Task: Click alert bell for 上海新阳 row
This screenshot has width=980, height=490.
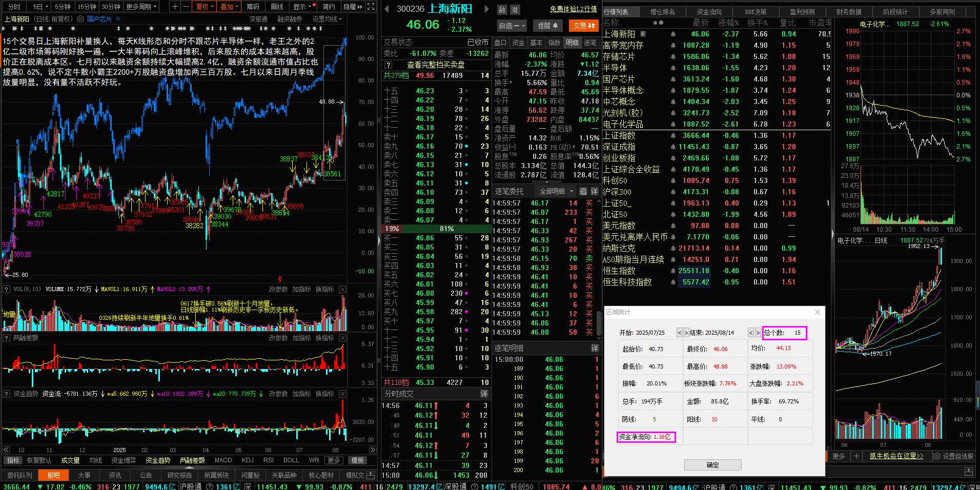Action: tap(673, 34)
